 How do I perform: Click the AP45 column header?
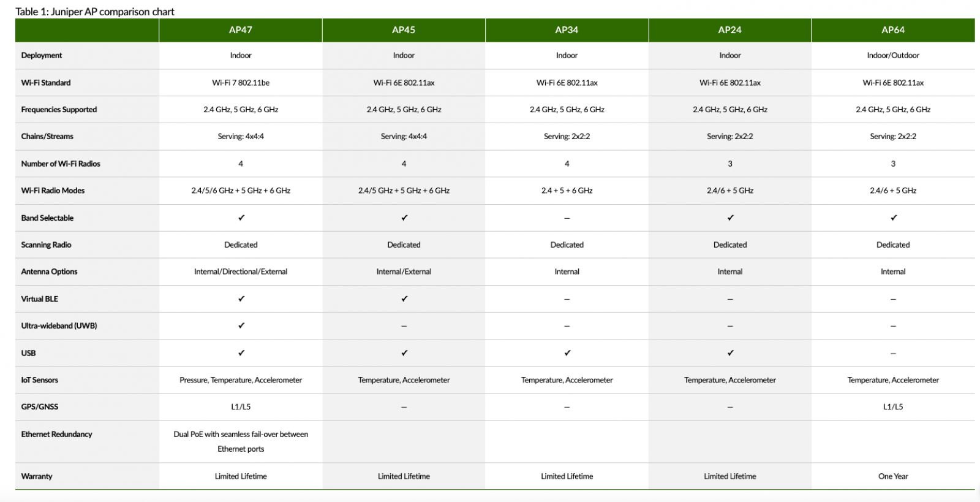coord(404,30)
